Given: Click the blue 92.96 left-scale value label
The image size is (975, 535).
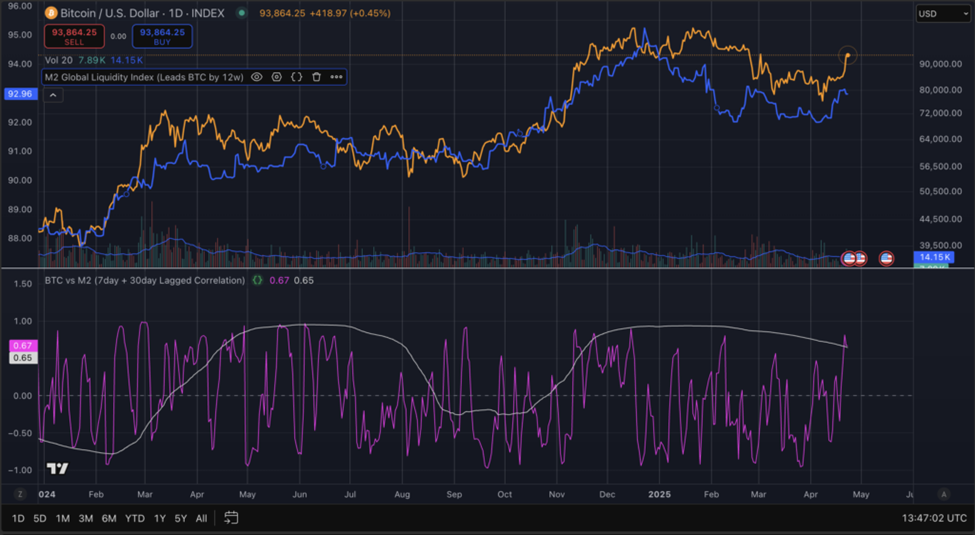Looking at the screenshot, I should (20, 94).
